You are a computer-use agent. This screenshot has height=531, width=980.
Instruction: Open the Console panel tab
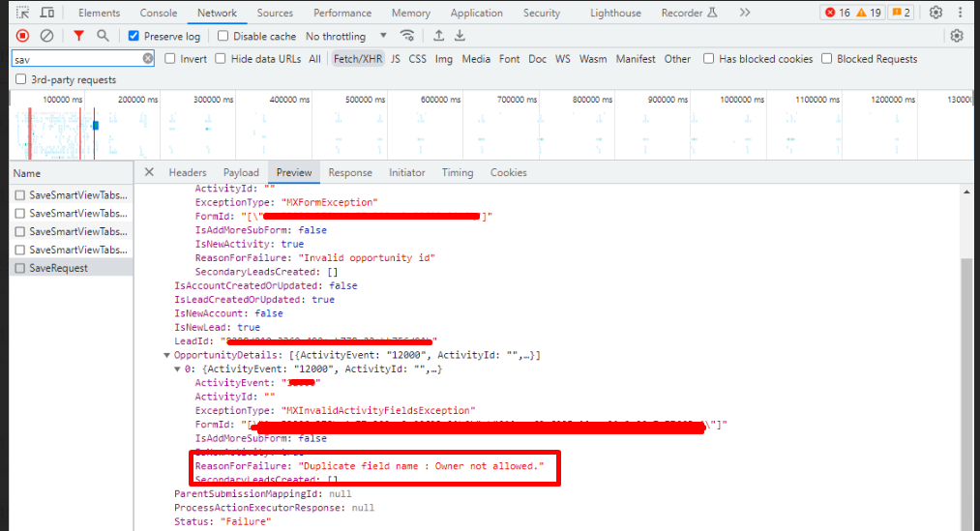pos(159,13)
